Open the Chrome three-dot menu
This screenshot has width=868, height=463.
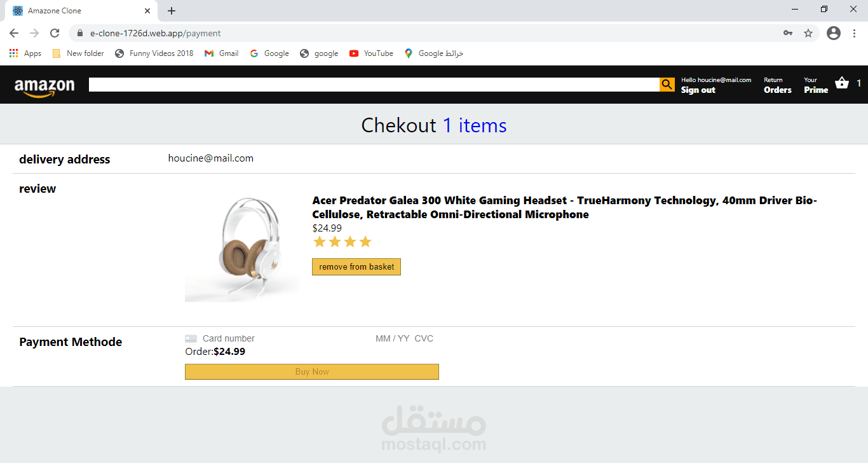point(854,33)
